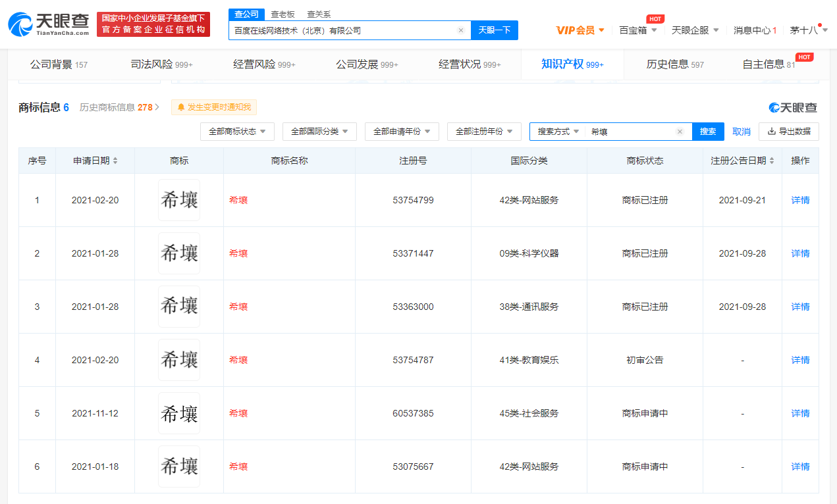This screenshot has height=504, width=837.
Task: Switch to 查老板 search tab
Action: (283, 14)
